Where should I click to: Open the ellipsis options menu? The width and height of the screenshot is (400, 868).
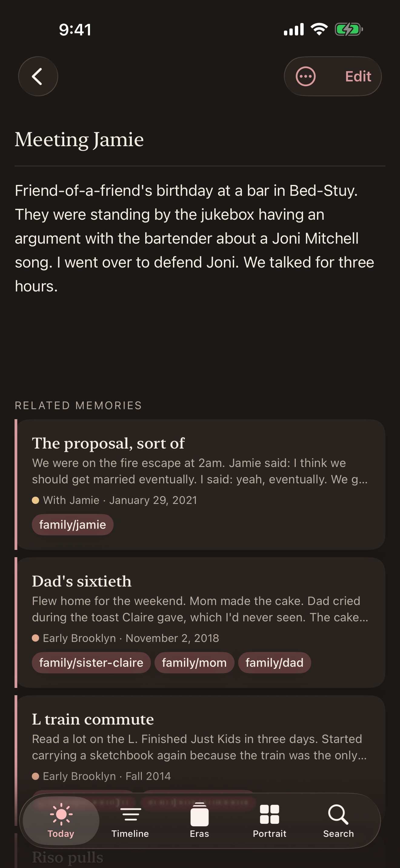pos(305,76)
